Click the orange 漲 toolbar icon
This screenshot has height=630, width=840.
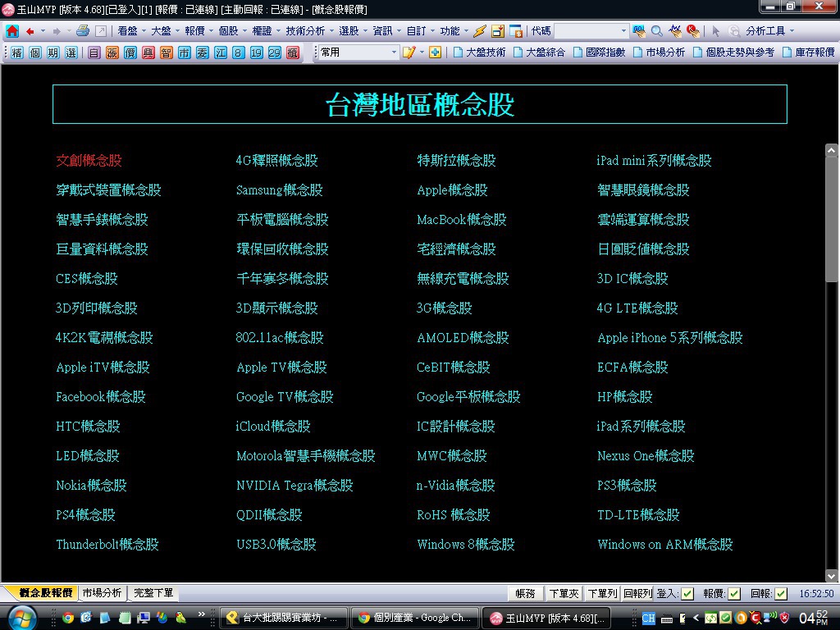112,52
